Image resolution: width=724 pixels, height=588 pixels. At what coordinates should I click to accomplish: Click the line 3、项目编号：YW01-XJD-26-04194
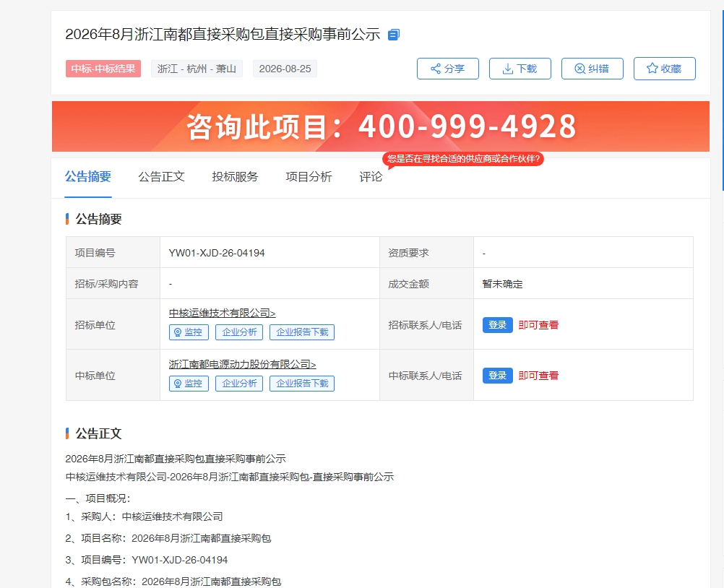tap(147, 560)
